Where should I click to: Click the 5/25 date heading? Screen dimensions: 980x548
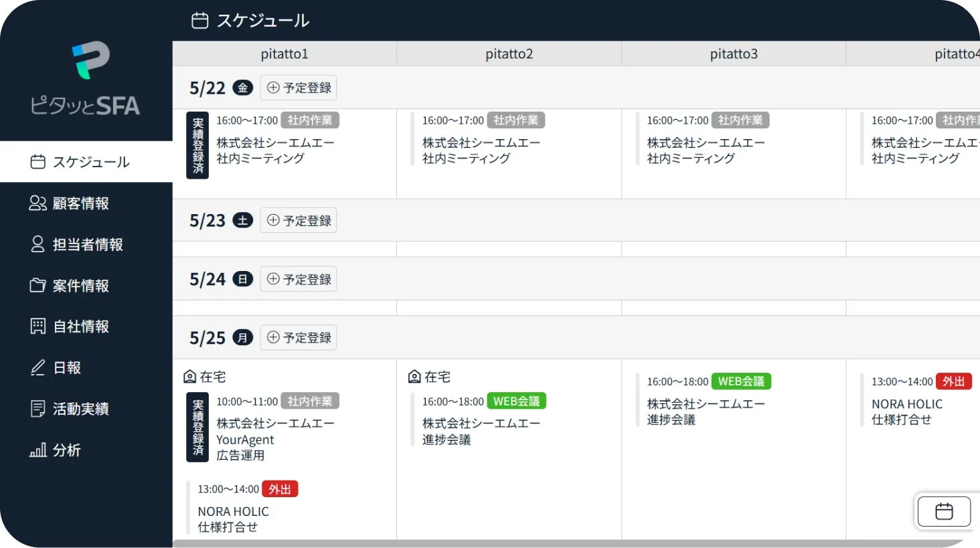point(208,338)
